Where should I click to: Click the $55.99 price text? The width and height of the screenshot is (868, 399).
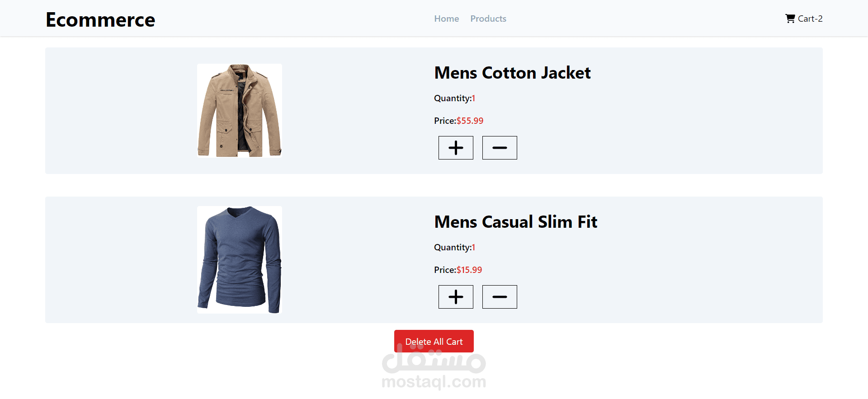click(x=470, y=121)
